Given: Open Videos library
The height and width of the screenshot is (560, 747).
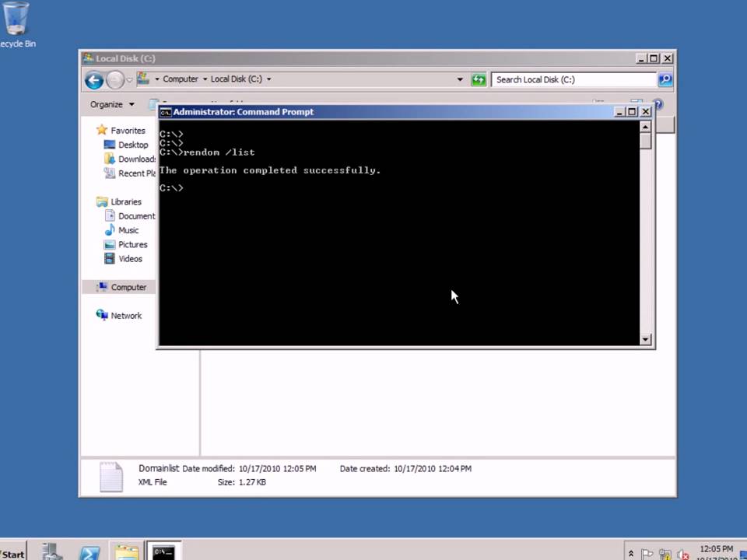Looking at the screenshot, I should point(130,259).
